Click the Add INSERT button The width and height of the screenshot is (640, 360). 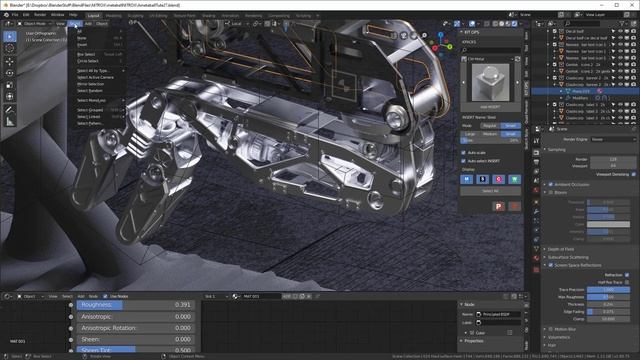pyautogui.click(x=490, y=107)
